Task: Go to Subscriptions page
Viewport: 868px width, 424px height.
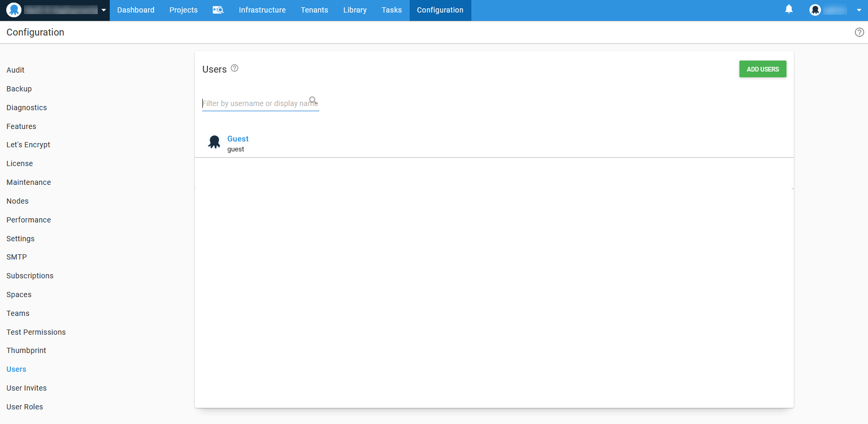Action: pos(30,276)
